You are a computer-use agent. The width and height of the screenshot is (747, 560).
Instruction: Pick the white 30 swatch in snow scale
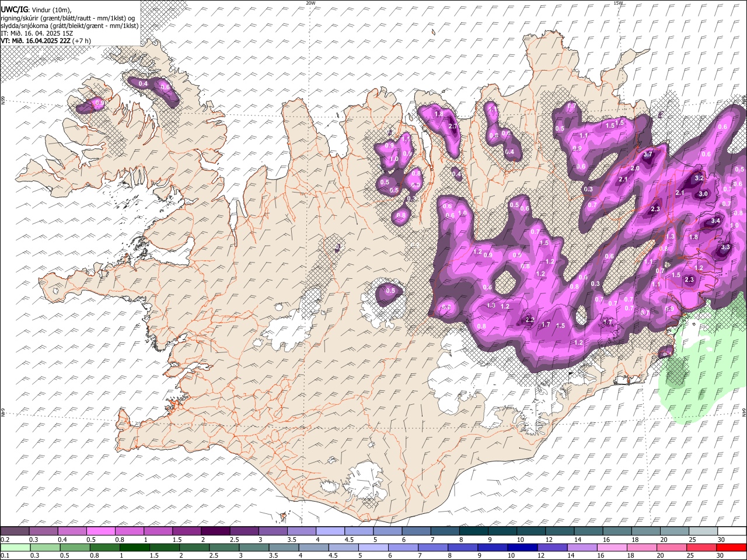pos(731,531)
